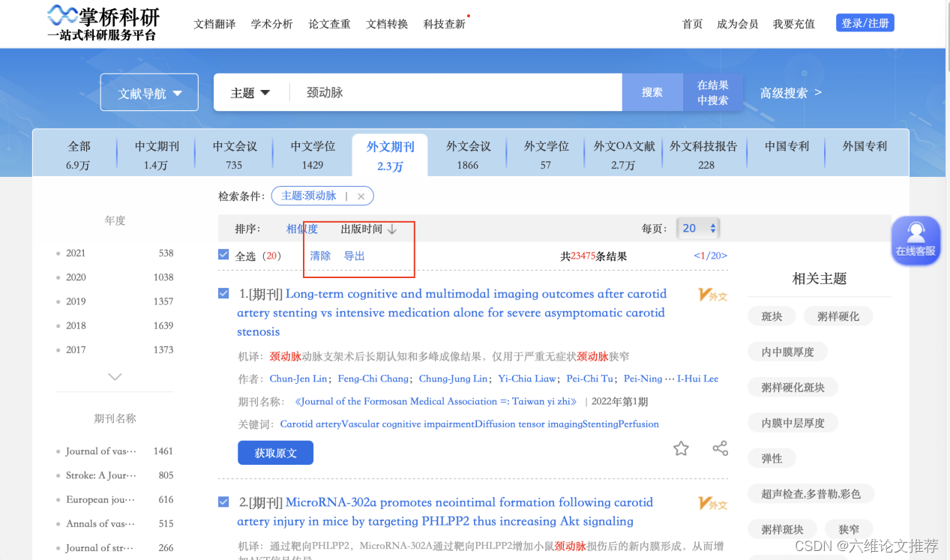Open the 科技查新 menu item
Viewport: 950px width, 560px height.
point(445,24)
